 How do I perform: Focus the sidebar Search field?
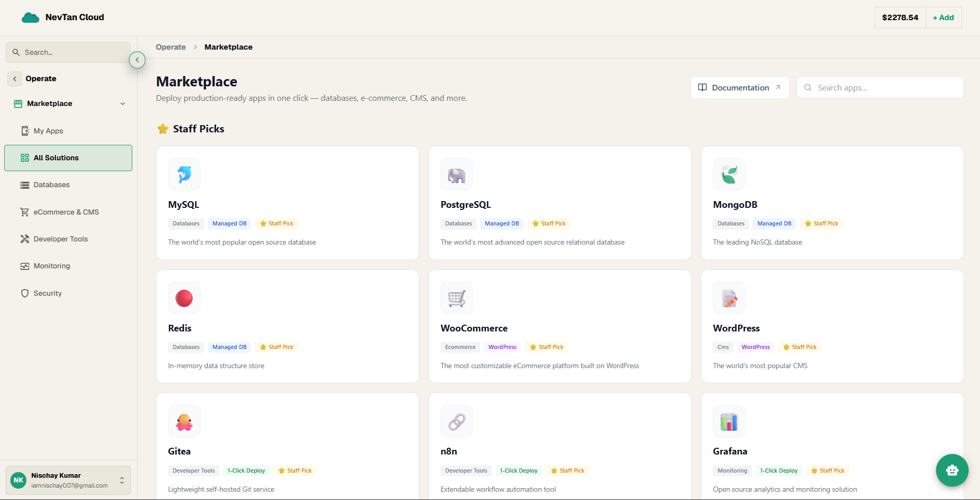68,52
